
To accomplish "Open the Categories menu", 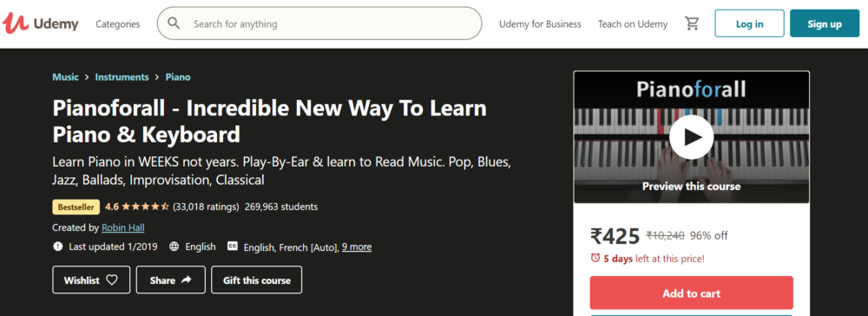I will pyautogui.click(x=118, y=24).
